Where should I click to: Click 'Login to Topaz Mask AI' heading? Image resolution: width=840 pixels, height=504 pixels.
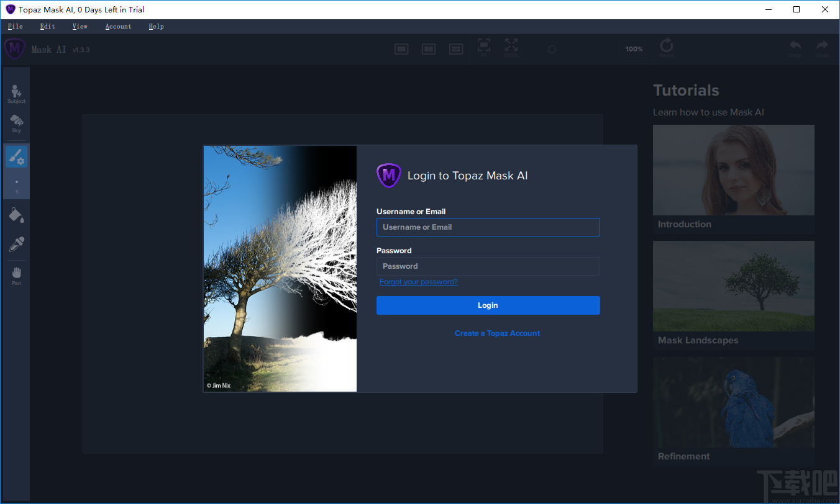click(x=468, y=176)
